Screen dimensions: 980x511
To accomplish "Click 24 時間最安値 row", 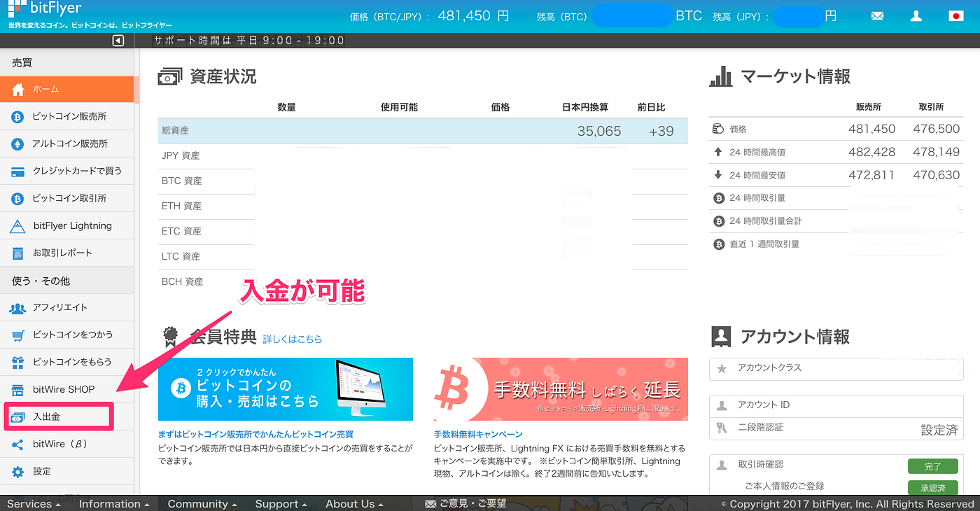I will 836,175.
